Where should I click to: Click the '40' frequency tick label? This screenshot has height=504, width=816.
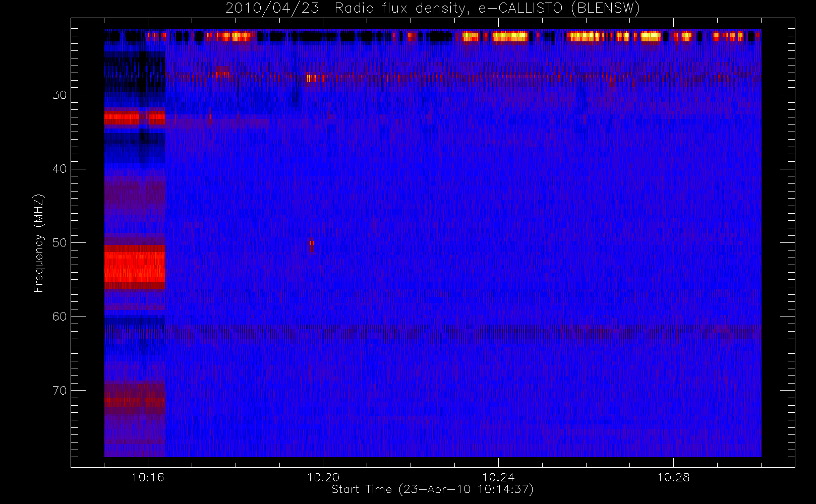(x=60, y=169)
